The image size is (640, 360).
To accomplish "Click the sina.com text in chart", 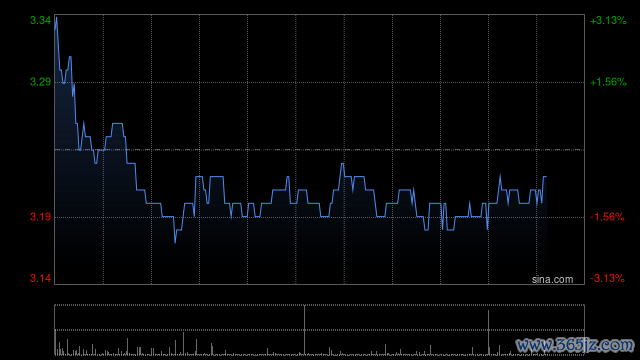I will pos(552,280).
